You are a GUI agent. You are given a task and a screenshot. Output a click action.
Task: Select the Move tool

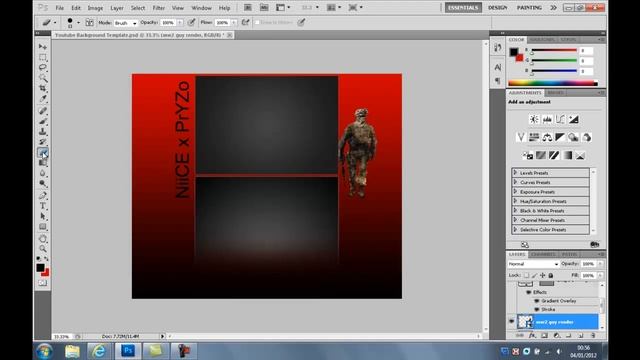[x=42, y=47]
